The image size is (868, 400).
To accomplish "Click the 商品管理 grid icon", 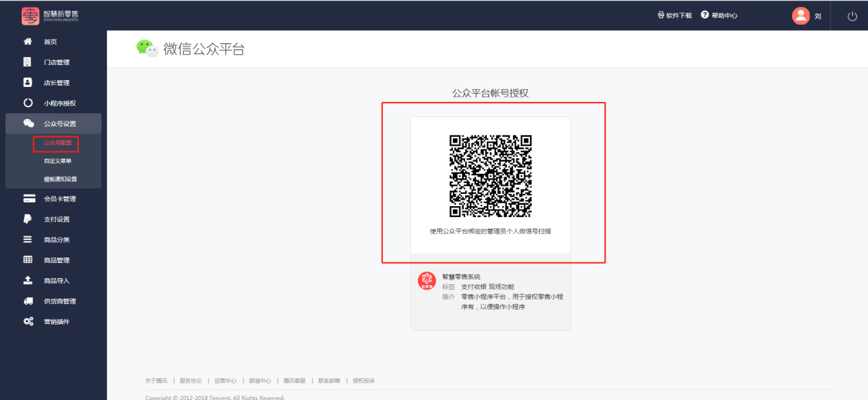I will pyautogui.click(x=28, y=260).
